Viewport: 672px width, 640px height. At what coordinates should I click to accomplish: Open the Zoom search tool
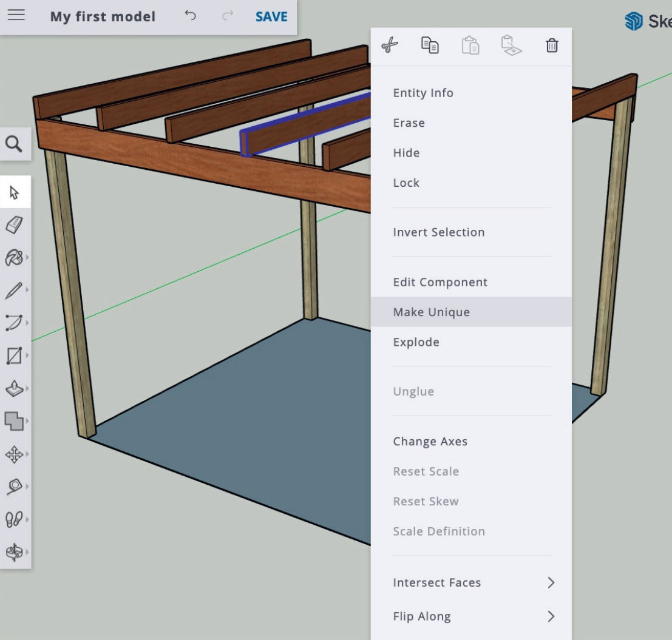[x=15, y=144]
